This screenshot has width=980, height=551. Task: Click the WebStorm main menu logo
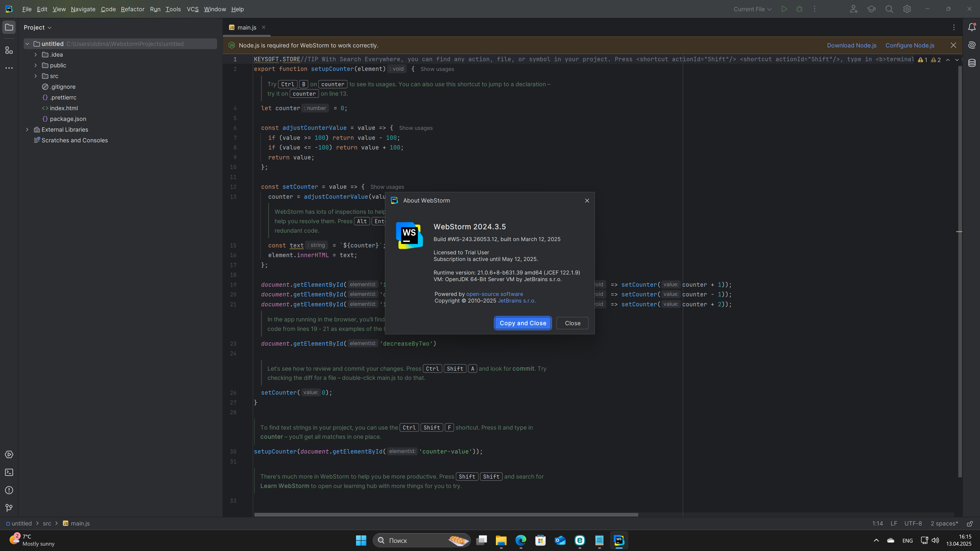[9, 9]
